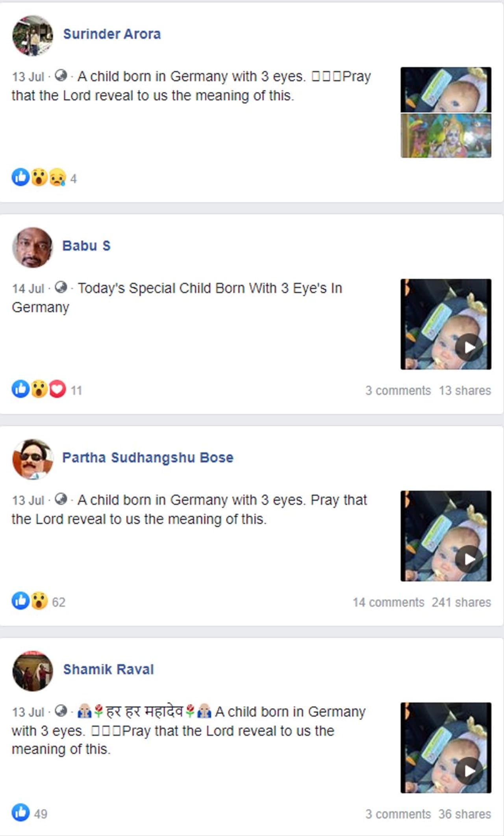
Task: Play video in Babu S post
Action: coord(469,347)
